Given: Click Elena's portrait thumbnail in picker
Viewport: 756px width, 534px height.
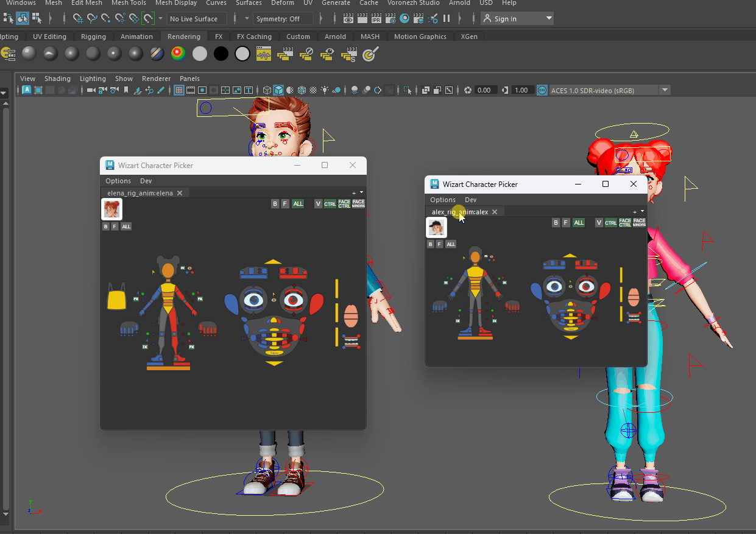Looking at the screenshot, I should (x=111, y=209).
